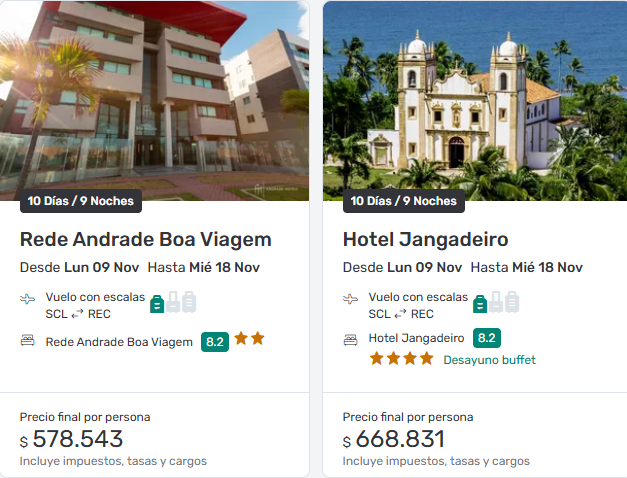The width and height of the screenshot is (627, 478).
Task: Click airplane icon on Rede Andrade card
Action: (28, 298)
